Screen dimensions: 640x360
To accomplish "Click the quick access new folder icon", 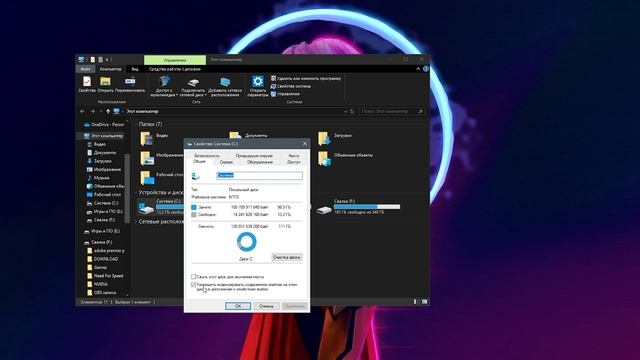I will pyautogui.click(x=100, y=60).
